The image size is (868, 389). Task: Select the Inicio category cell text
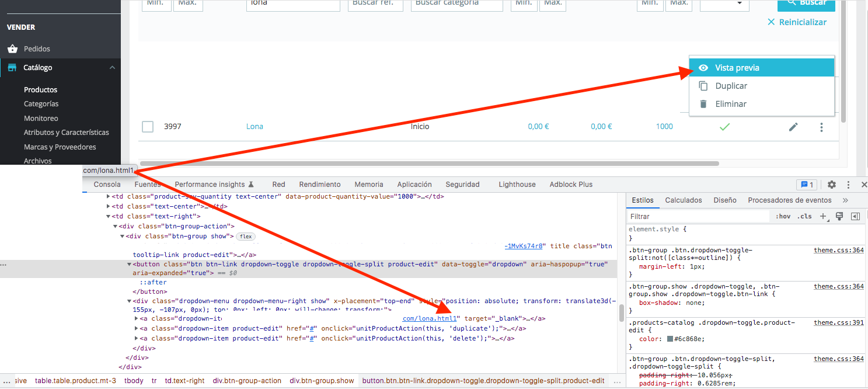click(420, 127)
